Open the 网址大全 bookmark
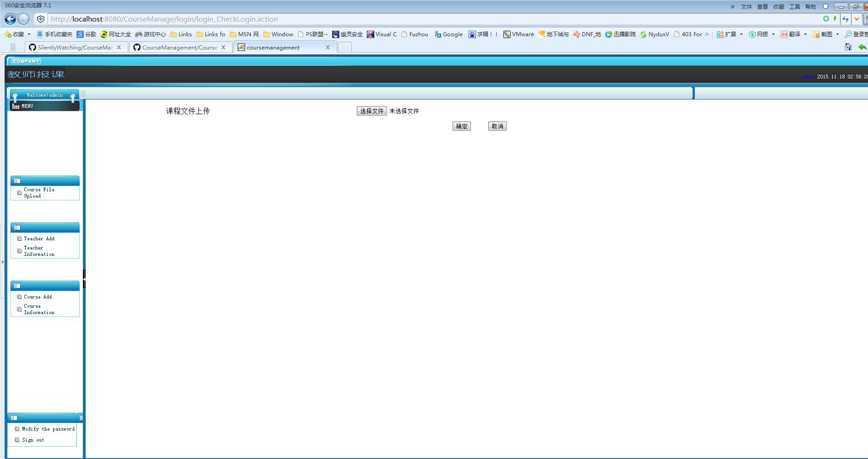The width and height of the screenshot is (868, 459). pyautogui.click(x=115, y=34)
